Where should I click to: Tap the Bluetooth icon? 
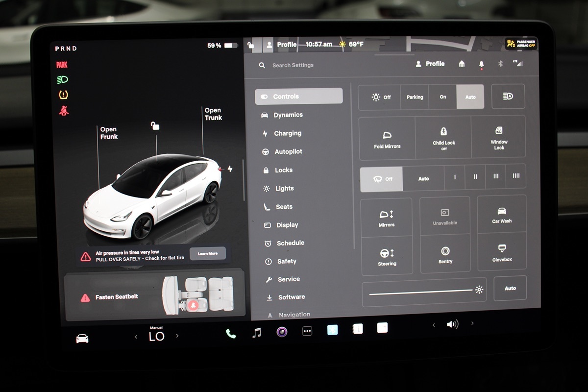(500, 64)
